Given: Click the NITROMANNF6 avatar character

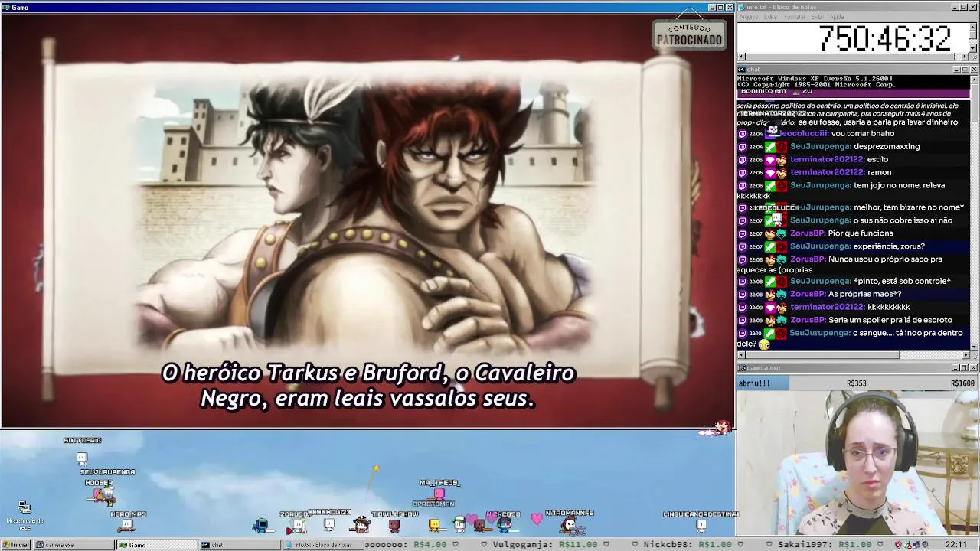Looking at the screenshot, I should (x=569, y=525).
